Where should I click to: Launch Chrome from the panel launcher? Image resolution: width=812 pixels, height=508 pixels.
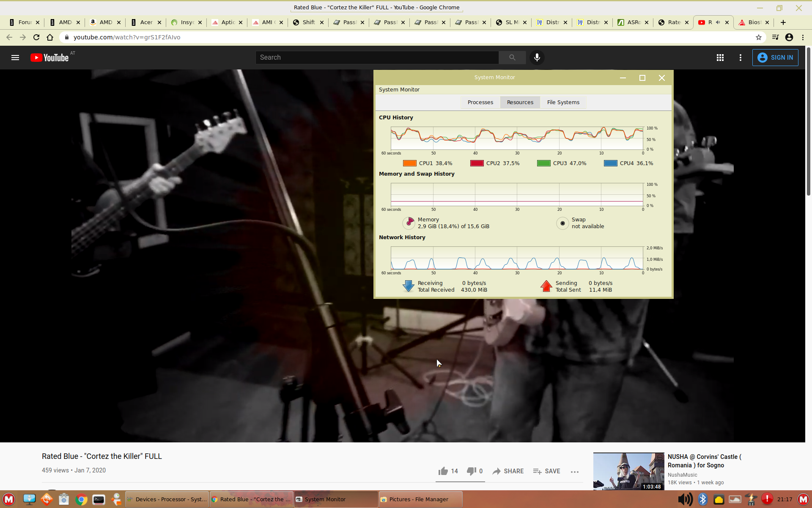coord(81,500)
